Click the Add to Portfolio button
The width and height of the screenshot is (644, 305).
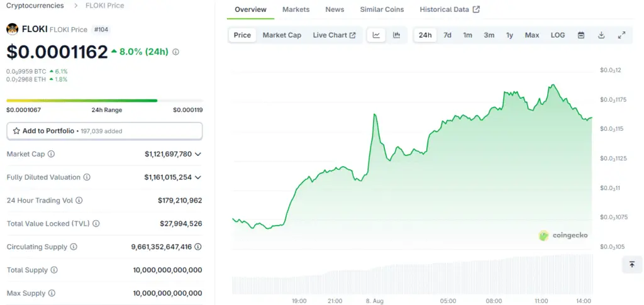tap(105, 131)
